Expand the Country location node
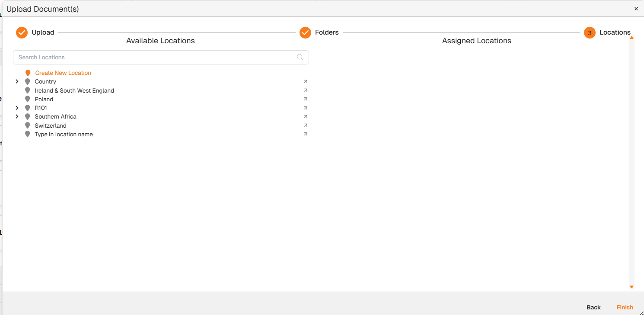The height and width of the screenshot is (315, 644). pyautogui.click(x=17, y=81)
